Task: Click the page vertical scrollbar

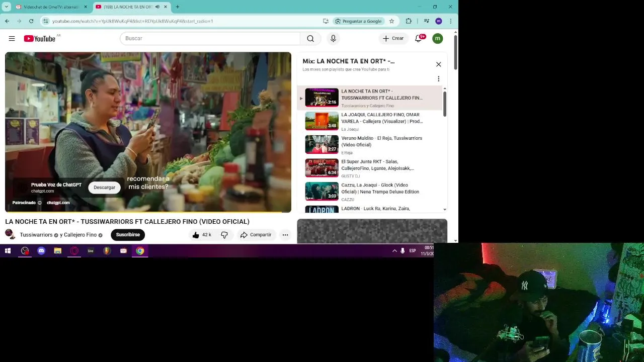Action: (x=456, y=53)
